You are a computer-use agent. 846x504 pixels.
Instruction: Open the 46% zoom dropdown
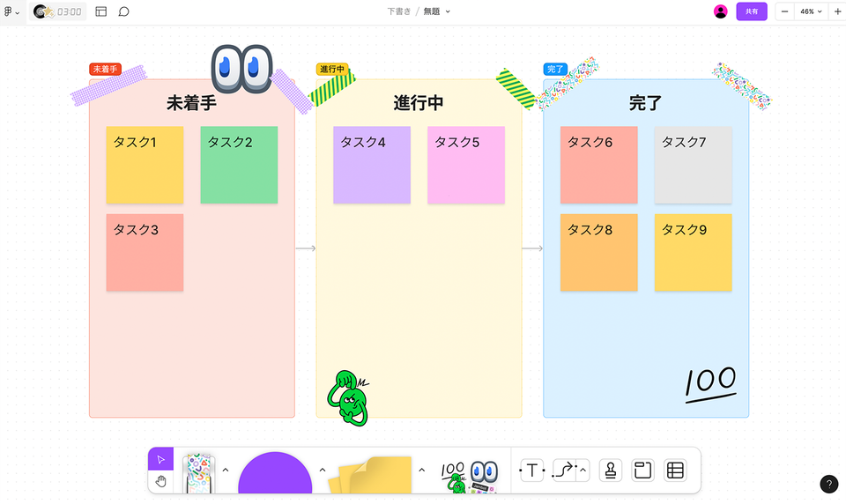click(811, 11)
